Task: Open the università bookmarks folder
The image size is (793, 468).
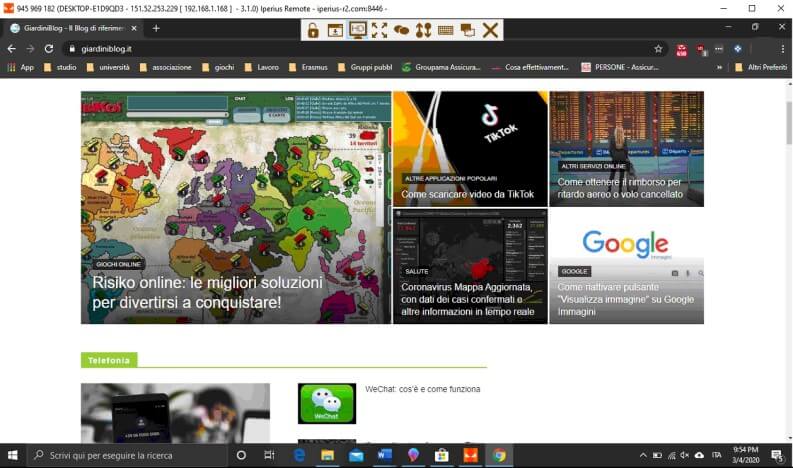Action: point(108,67)
